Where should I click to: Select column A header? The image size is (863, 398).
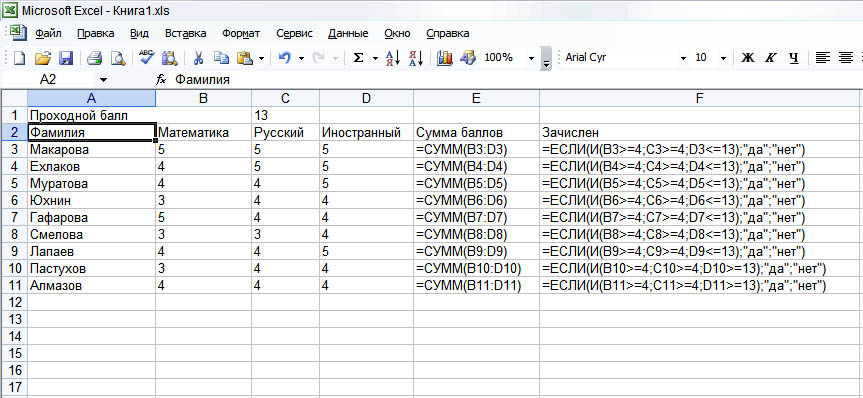pyautogui.click(x=92, y=99)
